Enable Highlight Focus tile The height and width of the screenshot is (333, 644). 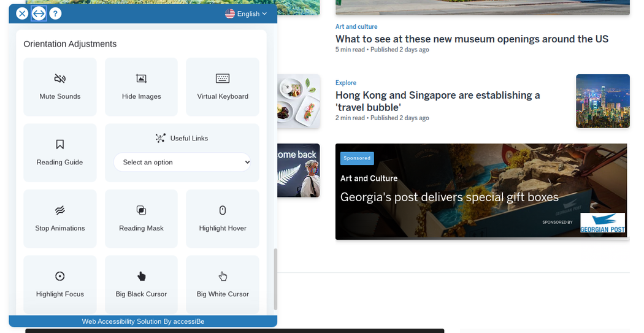click(x=60, y=285)
